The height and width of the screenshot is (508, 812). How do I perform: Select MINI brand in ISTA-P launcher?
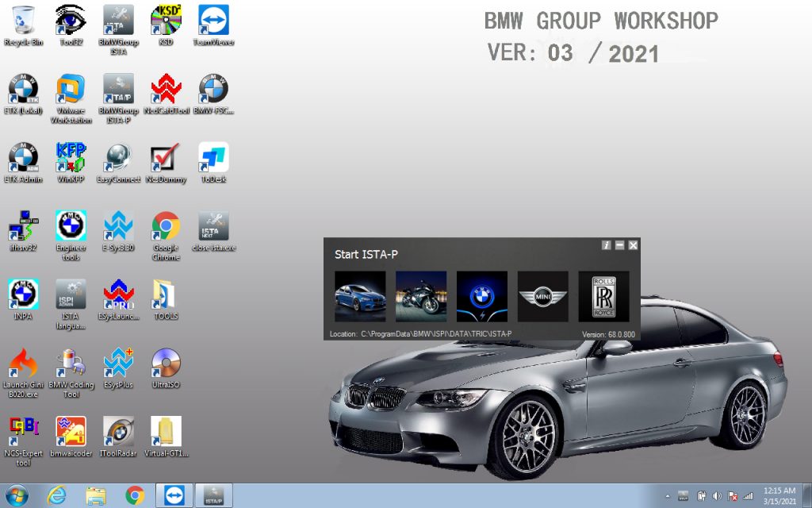point(542,297)
